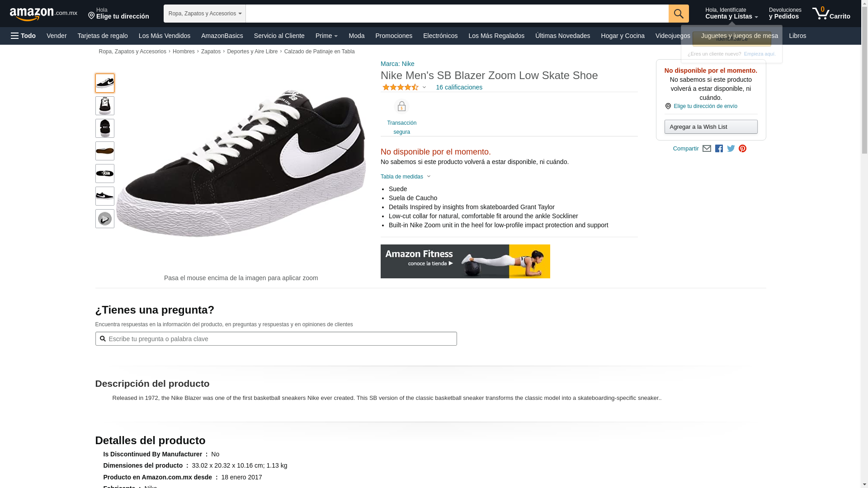
Task: Share product on Facebook
Action: tap(719, 149)
